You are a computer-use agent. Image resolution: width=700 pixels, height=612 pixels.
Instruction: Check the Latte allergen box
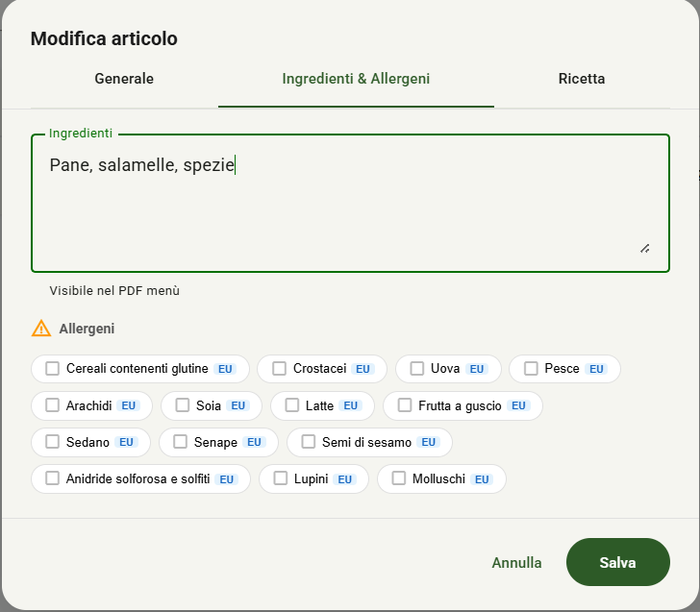(x=292, y=405)
